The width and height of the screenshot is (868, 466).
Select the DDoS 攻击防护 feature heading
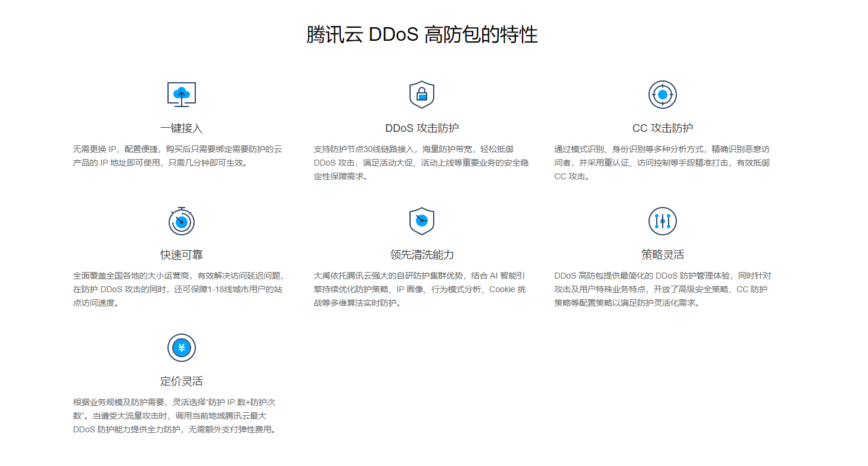click(x=422, y=128)
